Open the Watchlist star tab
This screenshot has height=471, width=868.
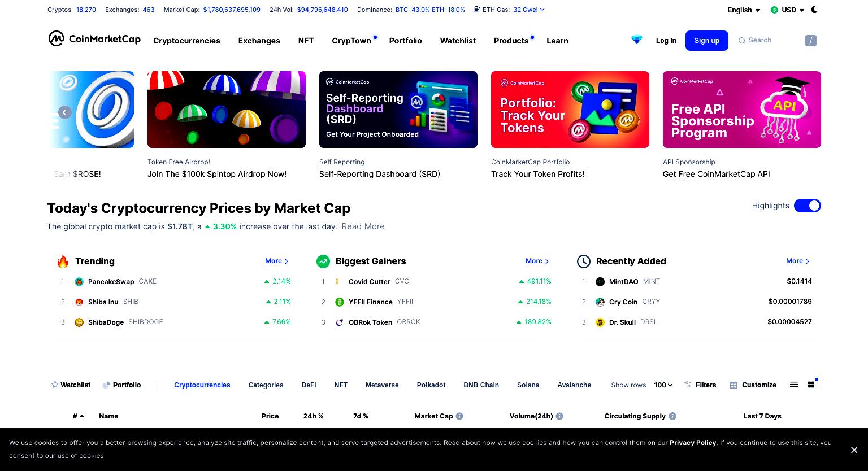click(71, 385)
